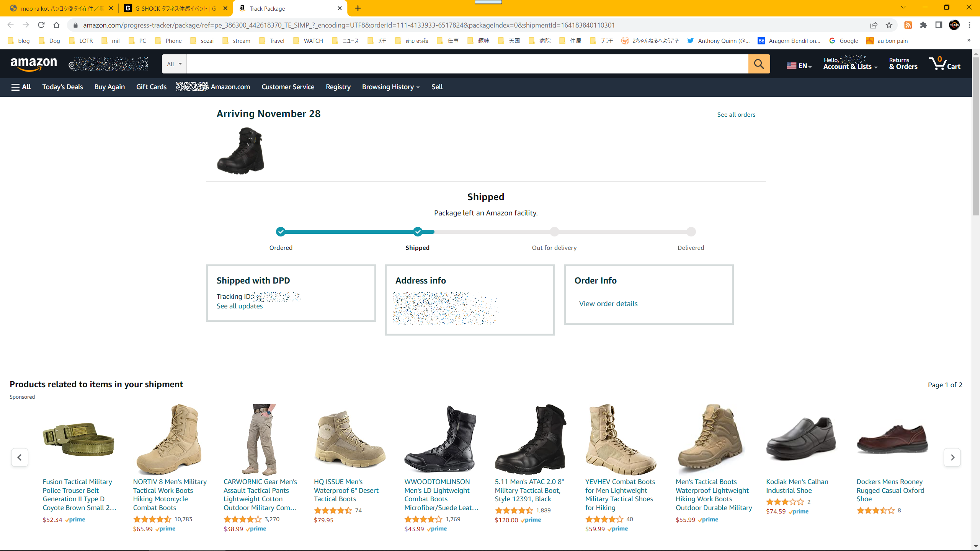The image size is (980, 551).
Task: Open the extensions puzzle icon
Action: 923,25
